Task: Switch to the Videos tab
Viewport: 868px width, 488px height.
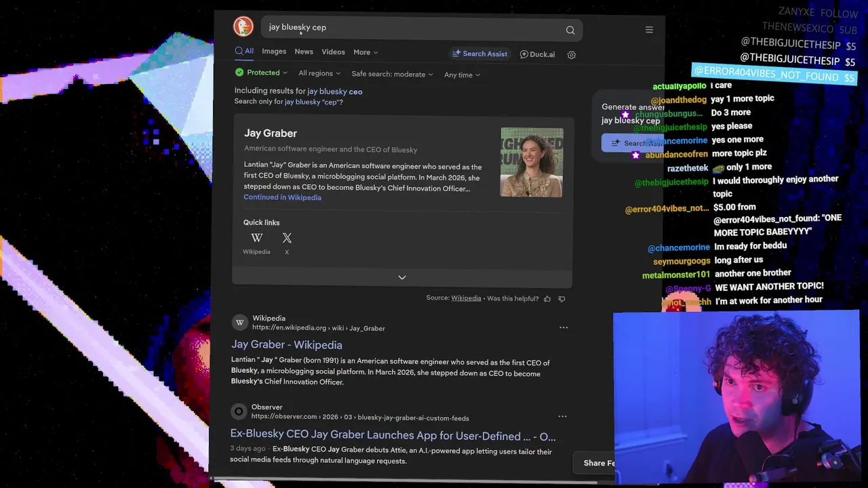Action: (333, 52)
